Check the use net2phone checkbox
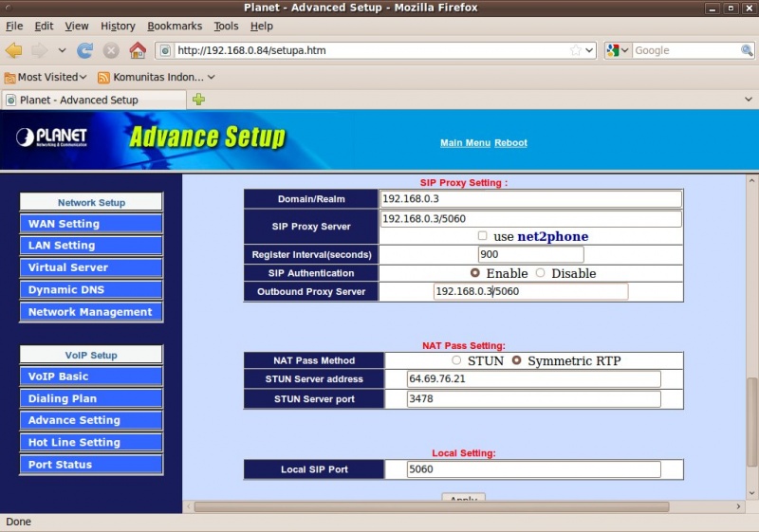 [x=482, y=236]
